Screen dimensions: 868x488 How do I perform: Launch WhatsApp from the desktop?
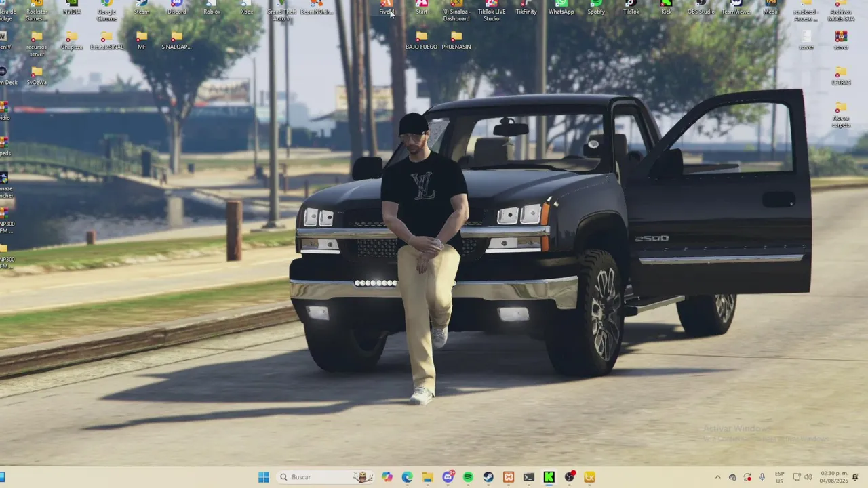pyautogui.click(x=561, y=8)
